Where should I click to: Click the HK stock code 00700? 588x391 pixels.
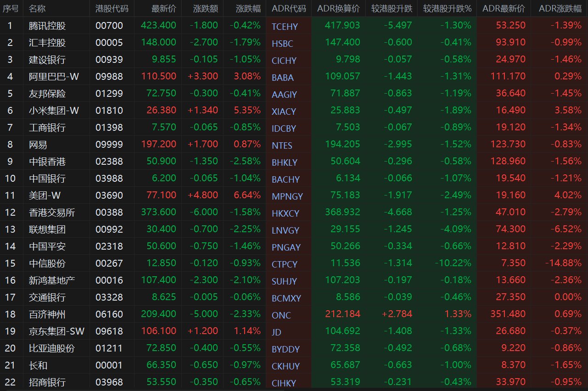[109, 26]
